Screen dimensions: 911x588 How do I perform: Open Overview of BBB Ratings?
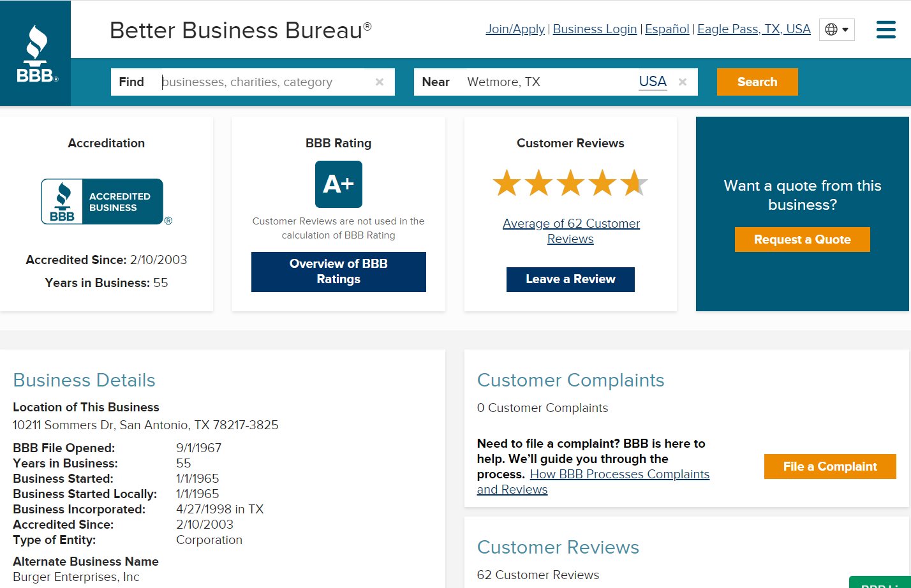338,272
